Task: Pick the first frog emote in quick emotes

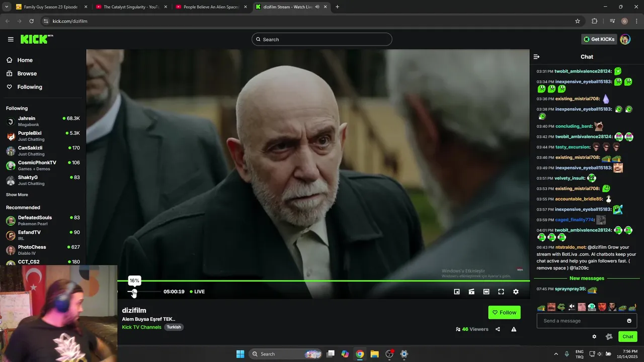Action: 541,307
